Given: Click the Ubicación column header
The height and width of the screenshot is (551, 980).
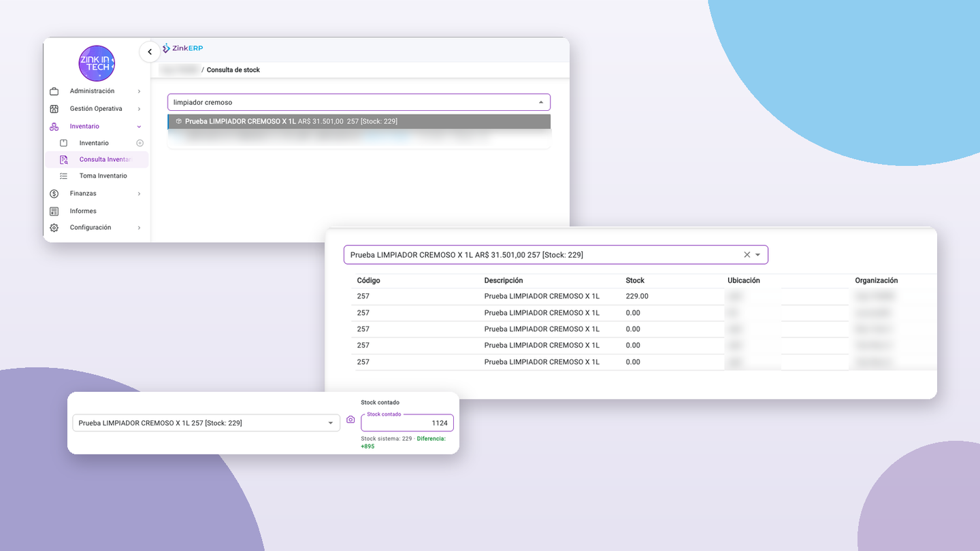Looking at the screenshot, I should (x=744, y=280).
